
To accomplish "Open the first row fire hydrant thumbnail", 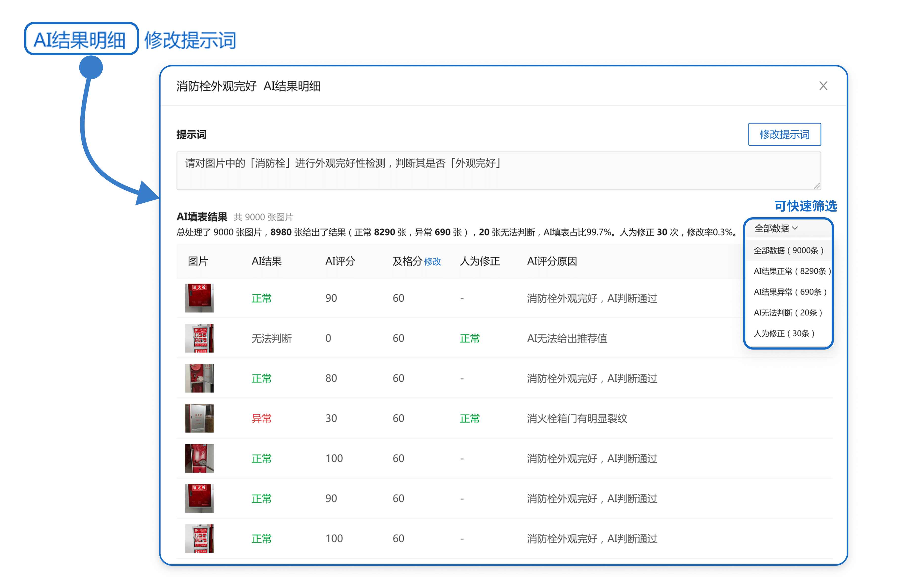I will click(199, 298).
